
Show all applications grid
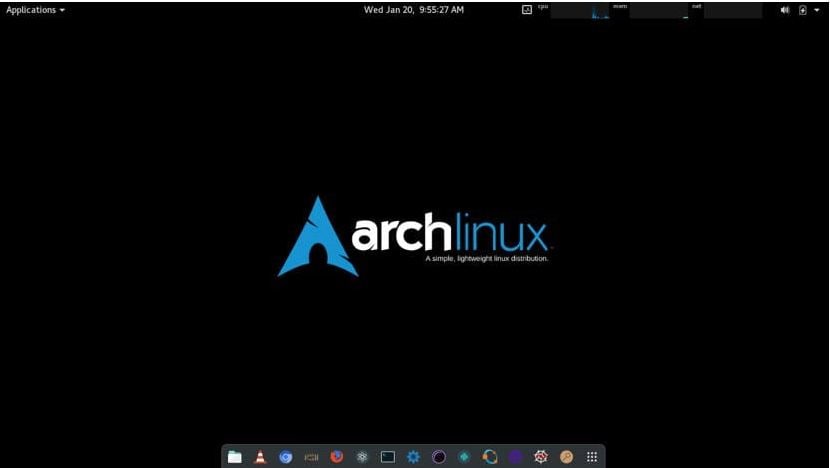tap(592, 456)
